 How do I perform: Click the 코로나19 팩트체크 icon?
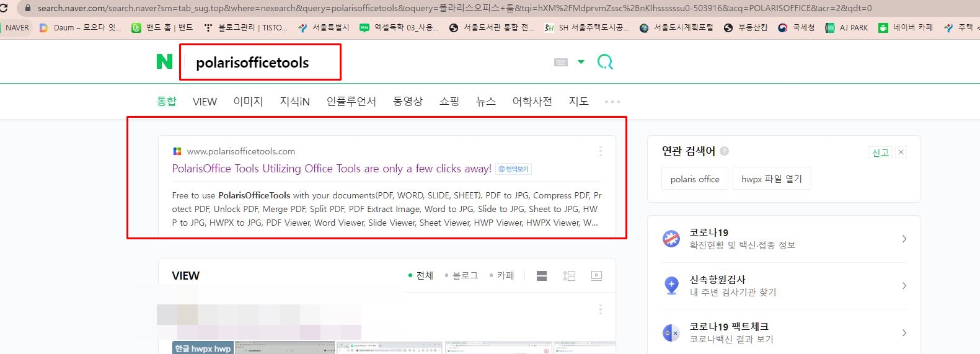671,333
